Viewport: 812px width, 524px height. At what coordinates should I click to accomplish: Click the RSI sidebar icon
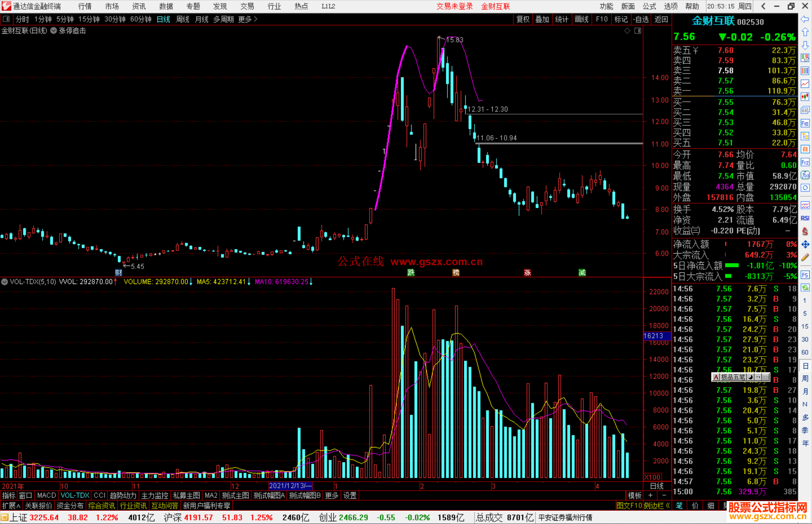tap(805, 218)
